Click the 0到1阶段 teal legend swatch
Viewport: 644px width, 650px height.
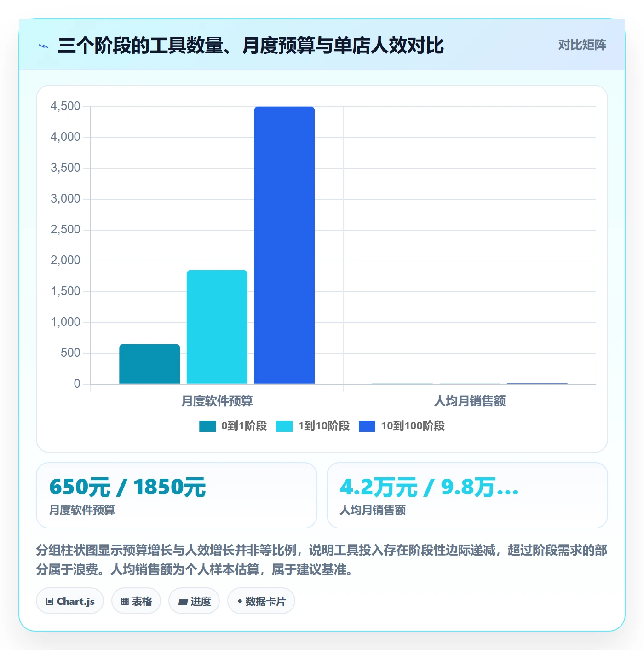(x=207, y=426)
